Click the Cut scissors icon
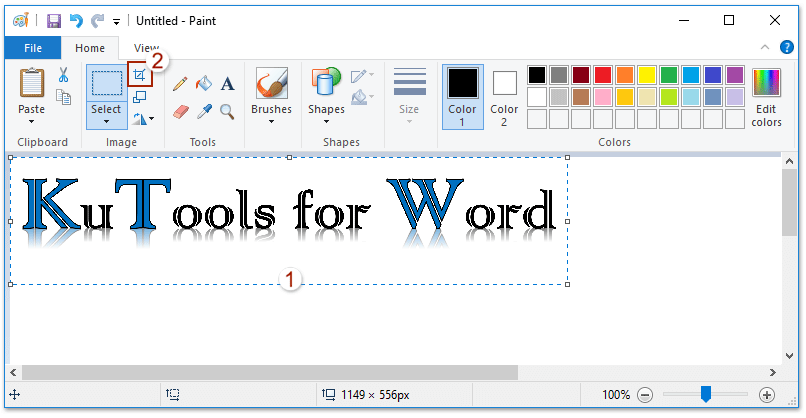Viewport: 806px width, 418px height. point(63,75)
